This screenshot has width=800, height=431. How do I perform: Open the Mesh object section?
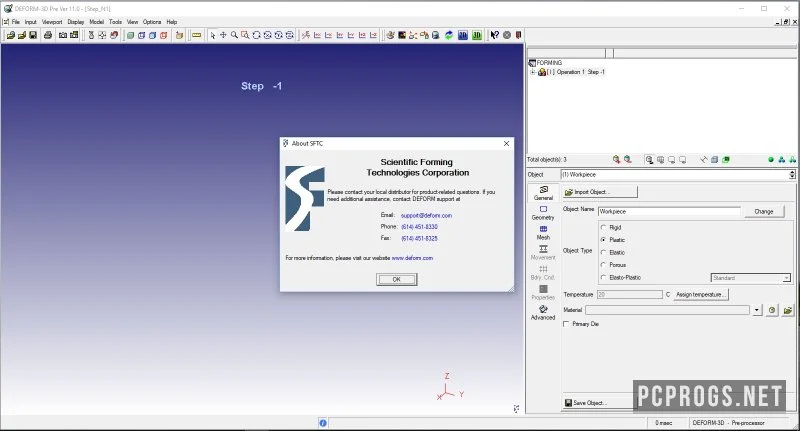coord(543,233)
